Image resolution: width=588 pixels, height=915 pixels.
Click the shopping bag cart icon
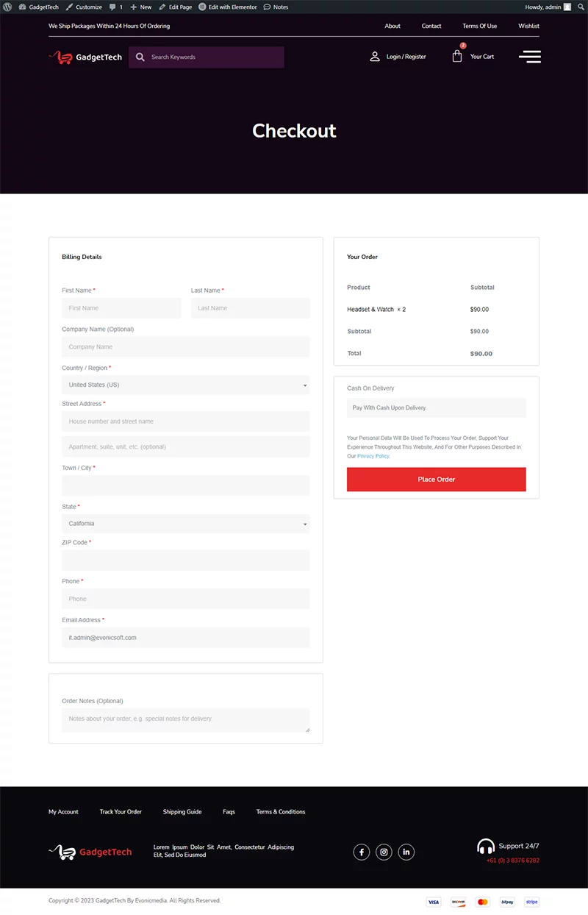(457, 57)
